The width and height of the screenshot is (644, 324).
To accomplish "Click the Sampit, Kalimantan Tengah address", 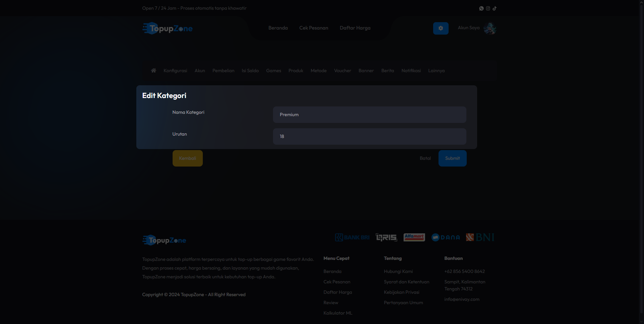I will [x=465, y=285].
